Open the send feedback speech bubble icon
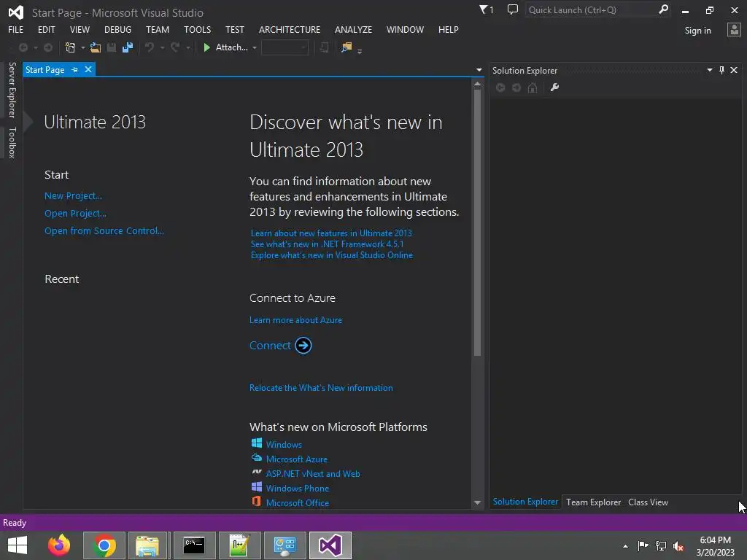Viewport: 747px width, 560px height. (513, 9)
